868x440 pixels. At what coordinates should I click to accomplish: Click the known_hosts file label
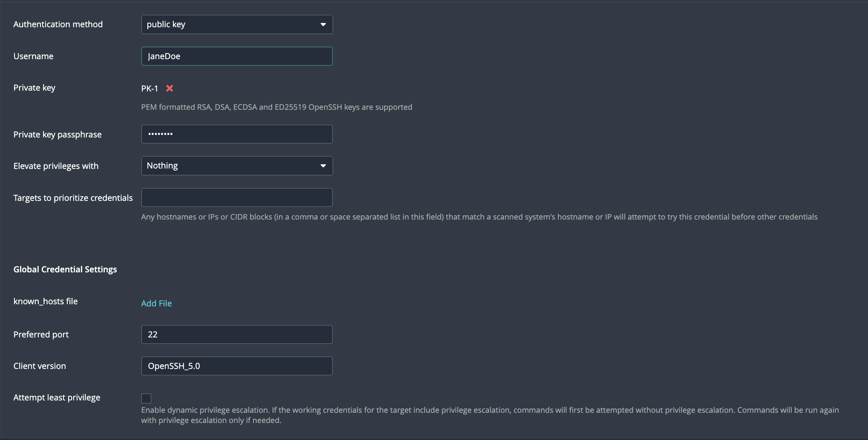(46, 301)
